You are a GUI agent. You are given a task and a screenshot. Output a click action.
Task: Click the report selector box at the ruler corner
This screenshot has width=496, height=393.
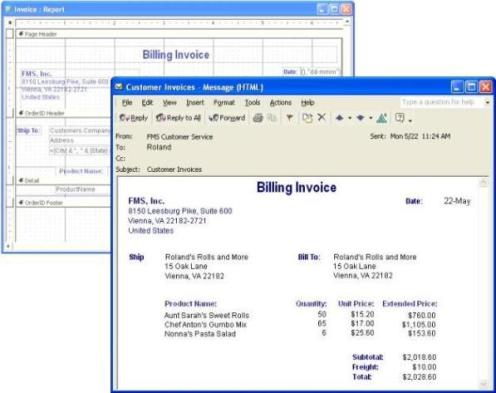(10, 23)
